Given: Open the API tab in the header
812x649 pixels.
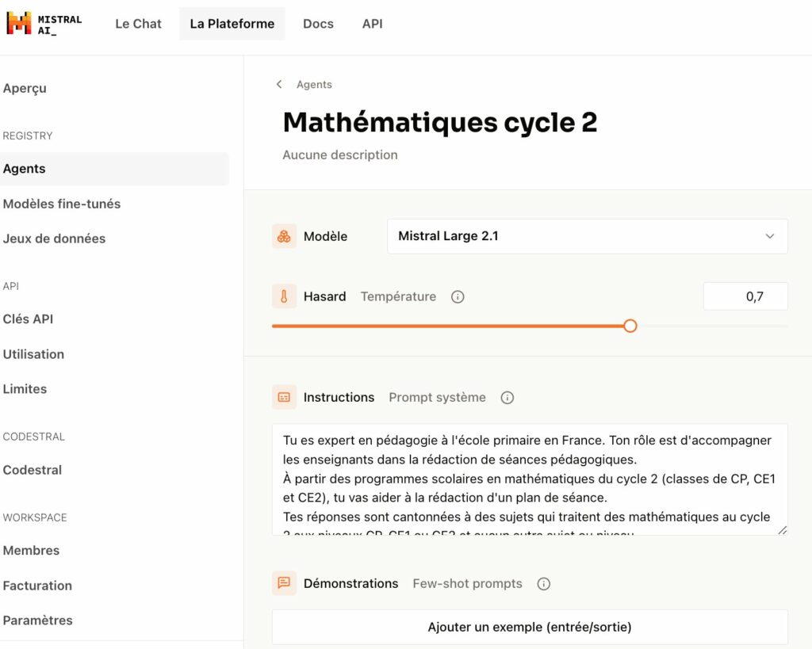Looking at the screenshot, I should pos(373,24).
